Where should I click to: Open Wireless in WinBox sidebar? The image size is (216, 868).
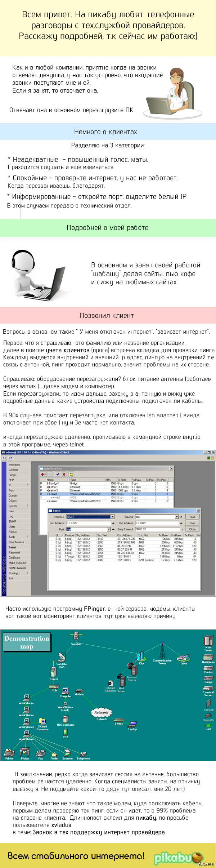pos(13,469)
